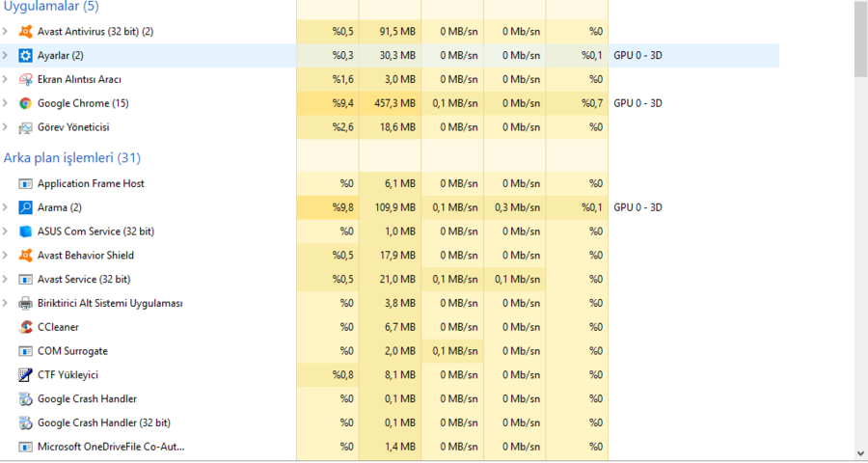Screen dimensions: 868x463
Task: Expand the Avast Service (32 bit) row
Action: click(5, 279)
